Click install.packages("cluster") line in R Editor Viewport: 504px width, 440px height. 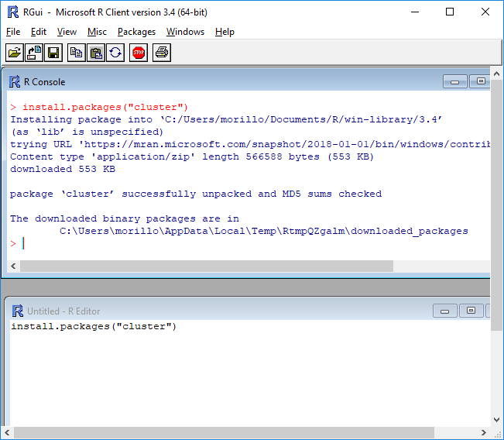94,326
